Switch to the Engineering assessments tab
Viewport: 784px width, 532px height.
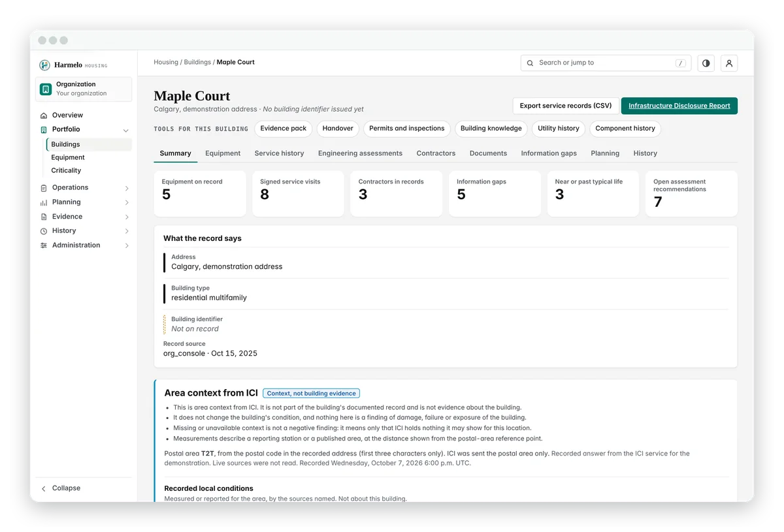360,153
